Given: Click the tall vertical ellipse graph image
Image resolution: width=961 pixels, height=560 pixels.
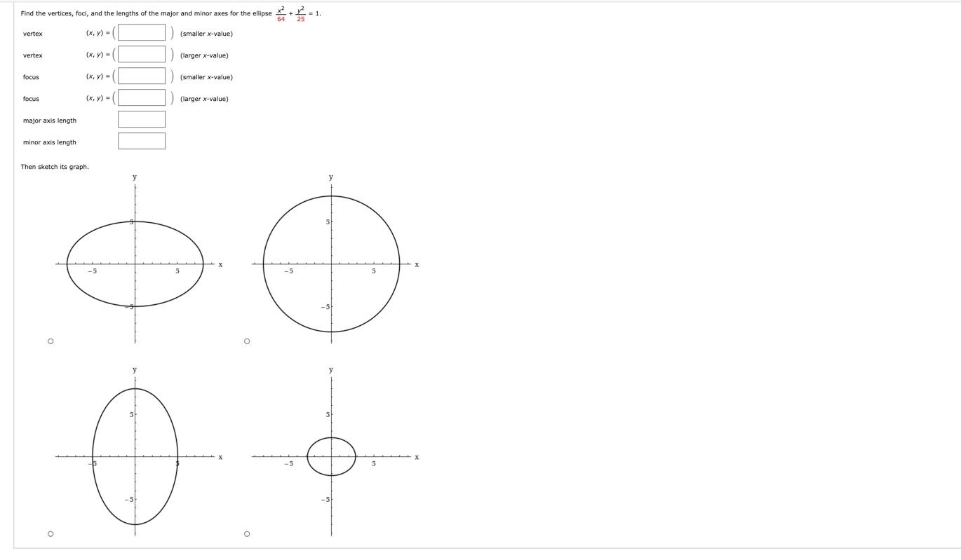Looking at the screenshot, I should point(135,457).
